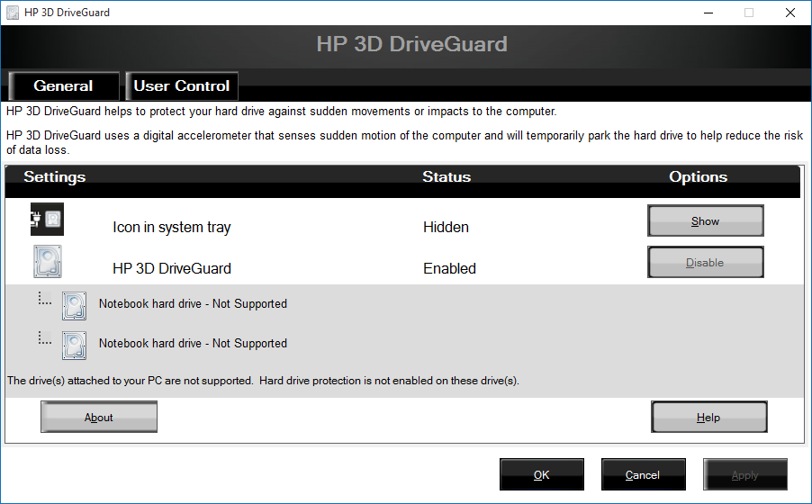812x504 pixels.
Task: Select the second Notebook hard drive icon
Action: [75, 346]
